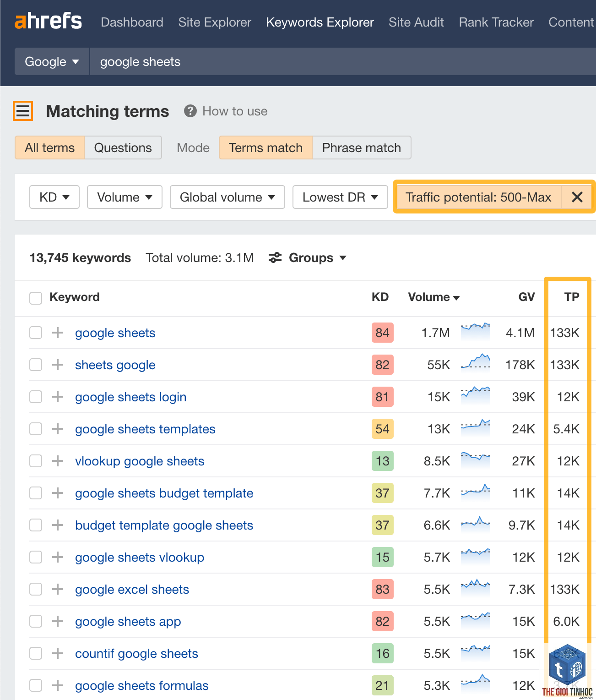
Task: Check the 'countif google sheets' row checkbox
Action: [36, 653]
